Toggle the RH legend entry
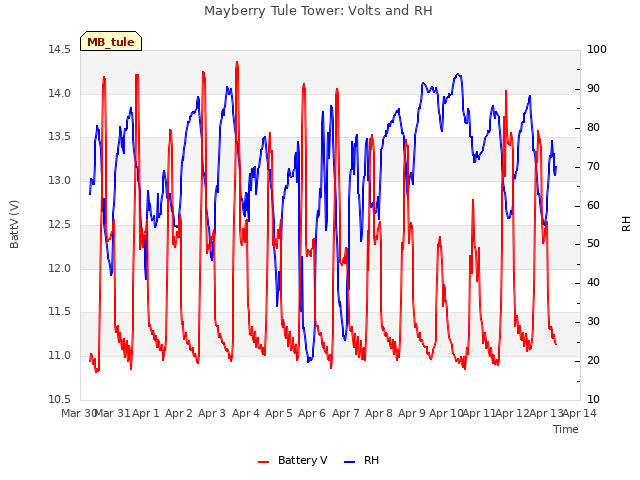Image resolution: width=640 pixels, height=480 pixels. click(362, 460)
